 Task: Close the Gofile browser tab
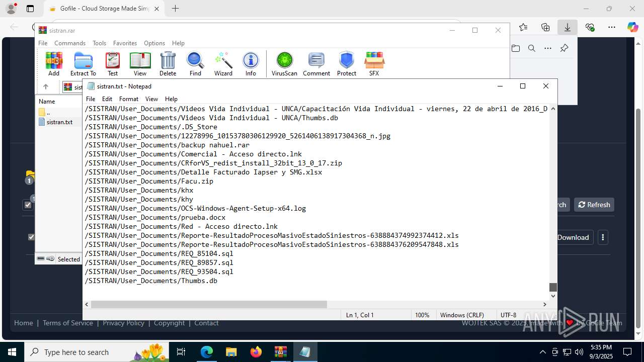point(156,9)
